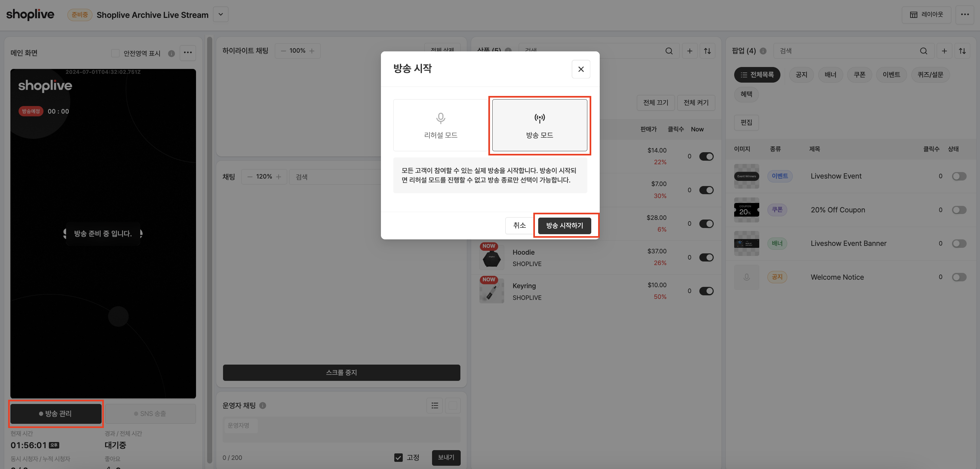Click popup search magnifier icon
This screenshot has width=980, height=469.
(x=924, y=51)
